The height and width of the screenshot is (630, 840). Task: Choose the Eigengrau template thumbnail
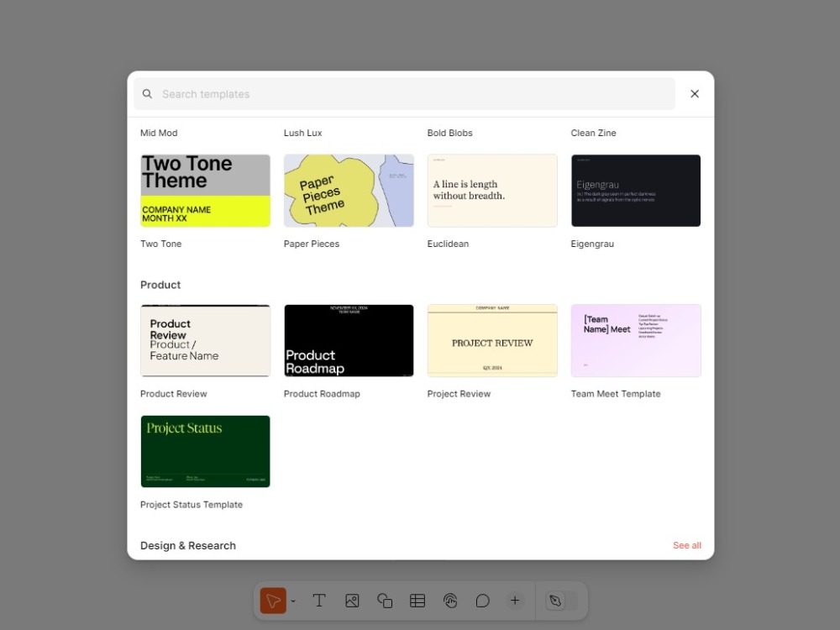pyautogui.click(x=636, y=191)
